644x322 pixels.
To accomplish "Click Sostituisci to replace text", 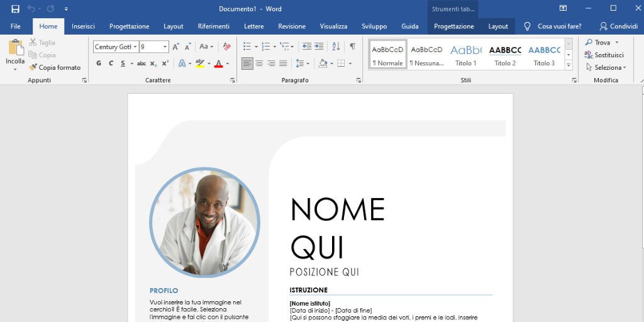I will tap(604, 55).
